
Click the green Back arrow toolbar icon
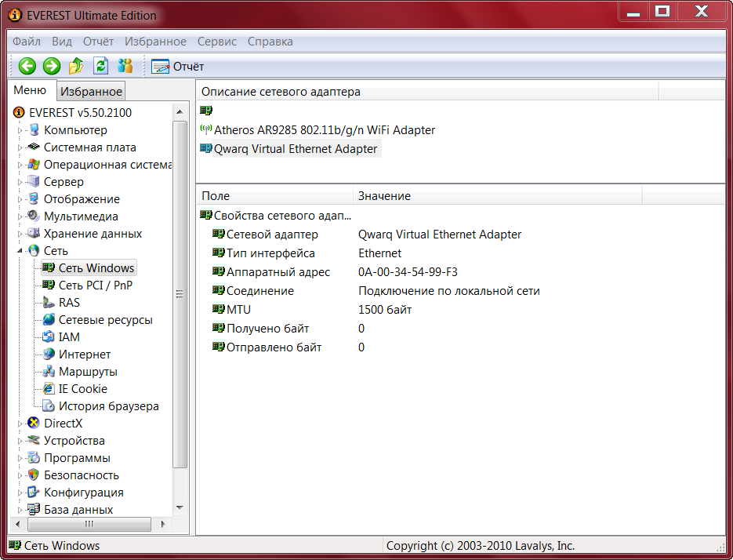27,67
